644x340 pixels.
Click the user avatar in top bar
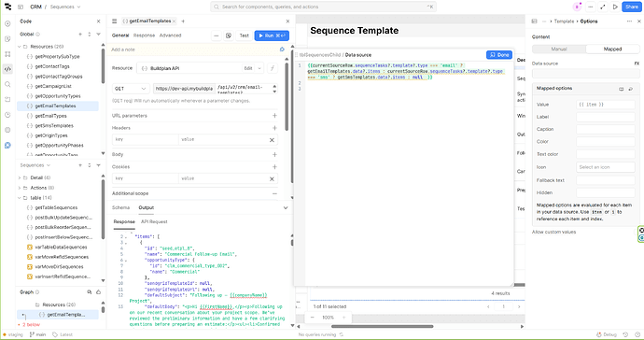pos(577,7)
